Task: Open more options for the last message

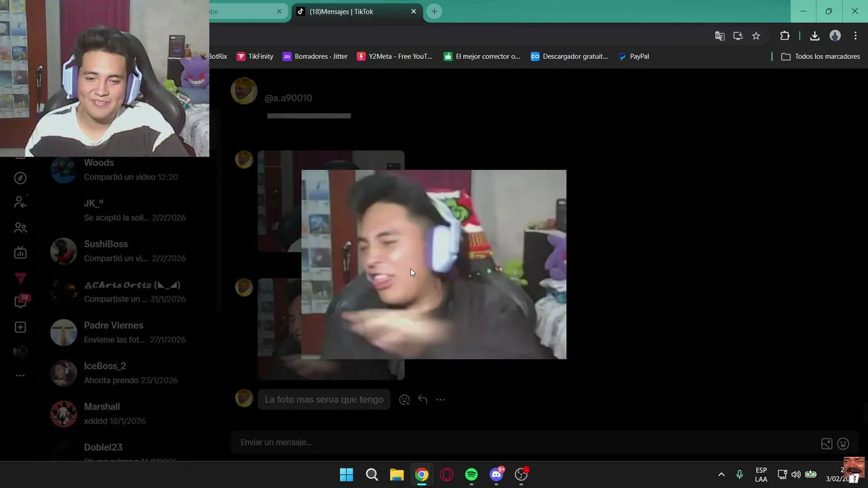Action: point(440,400)
